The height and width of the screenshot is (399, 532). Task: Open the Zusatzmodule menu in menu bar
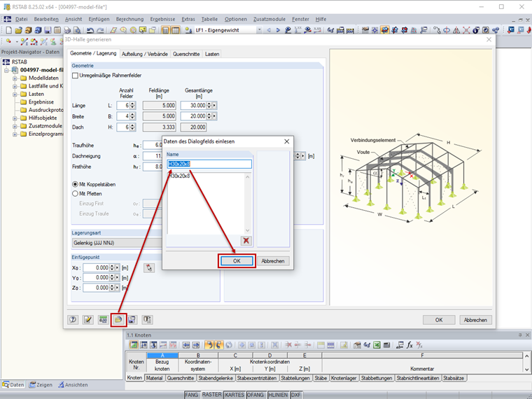point(269,20)
